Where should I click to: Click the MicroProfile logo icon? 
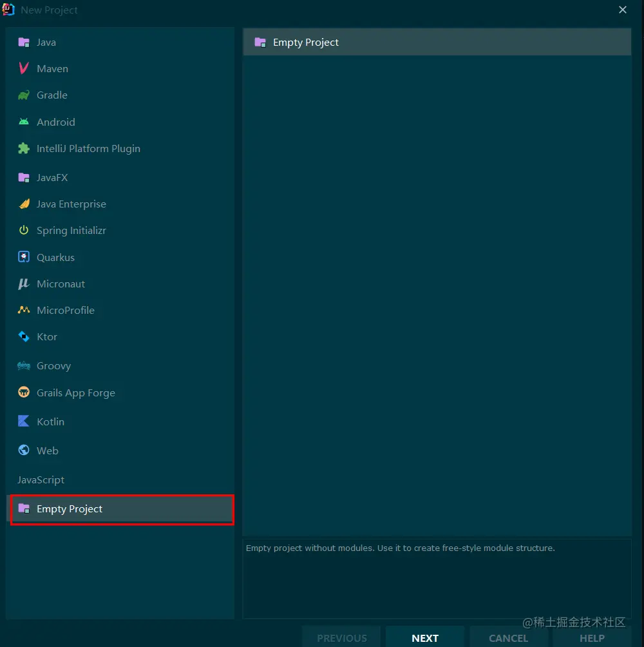coord(24,310)
